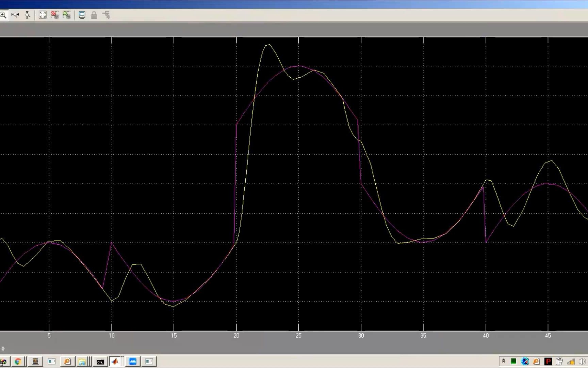Click the red P tray icon
The height and width of the screenshot is (368, 588).
[548, 361]
